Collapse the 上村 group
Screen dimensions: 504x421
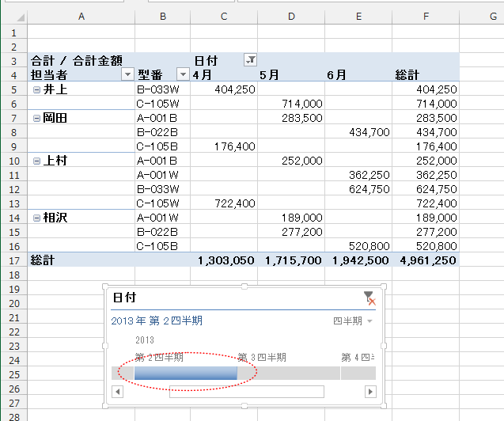pyautogui.click(x=36, y=161)
